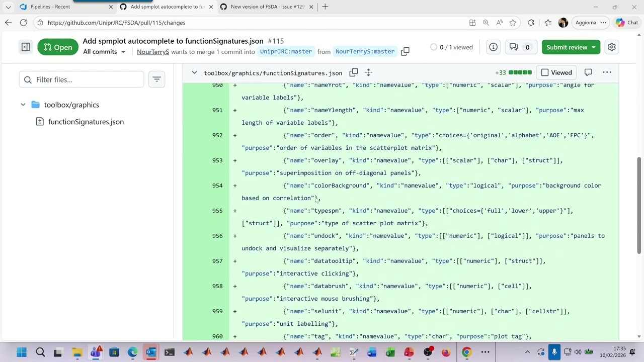Click diff line number 959

pos(217,311)
